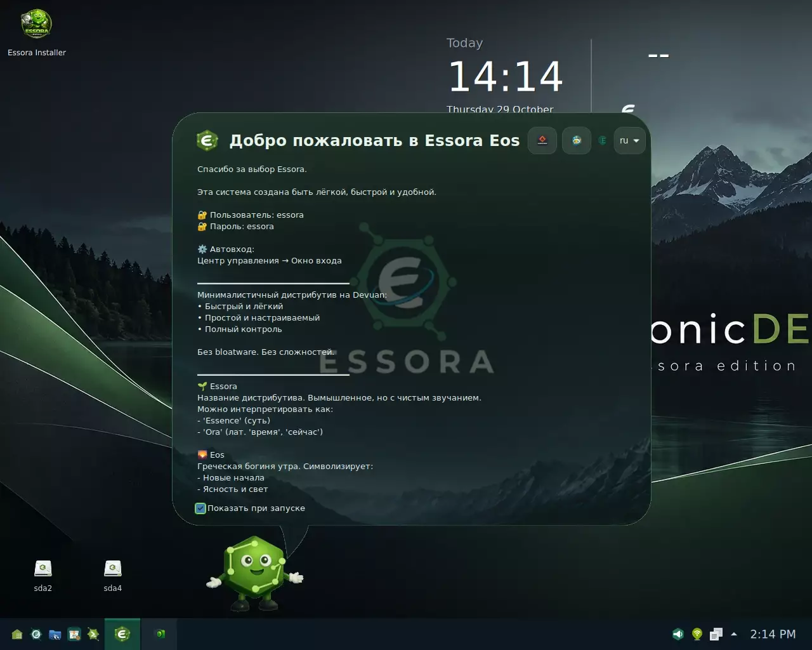Click the 'Полный контроль' bullet

(240, 329)
